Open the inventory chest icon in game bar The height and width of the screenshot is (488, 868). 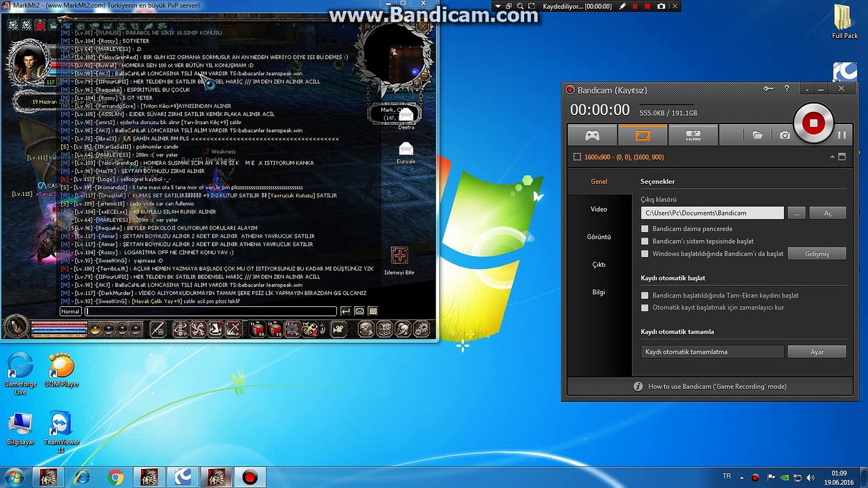(384, 329)
